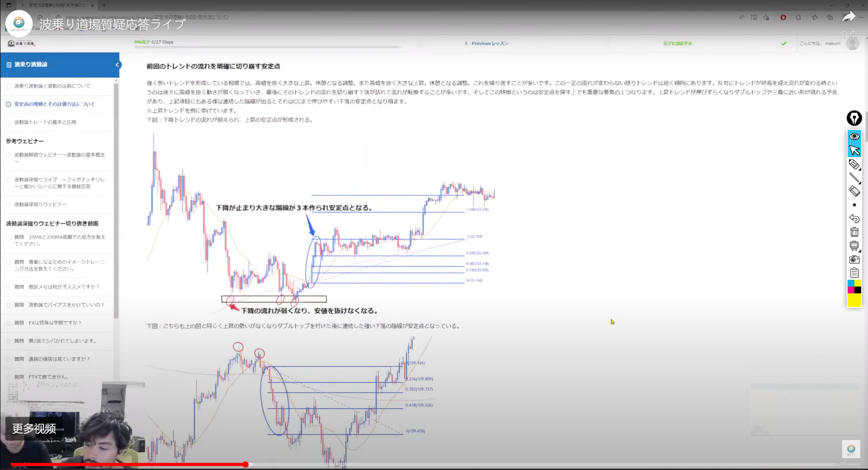
Task: Click the YouTube share arrow icon
Action: click(848, 18)
